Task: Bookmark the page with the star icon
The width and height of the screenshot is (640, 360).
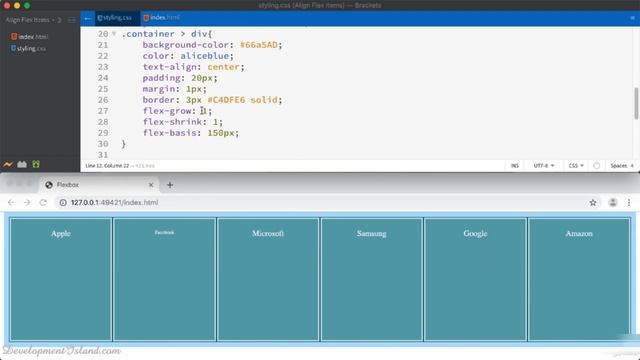Action: click(x=593, y=202)
